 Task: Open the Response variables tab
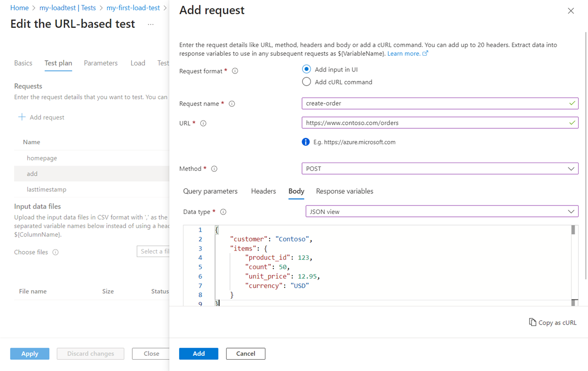click(344, 191)
